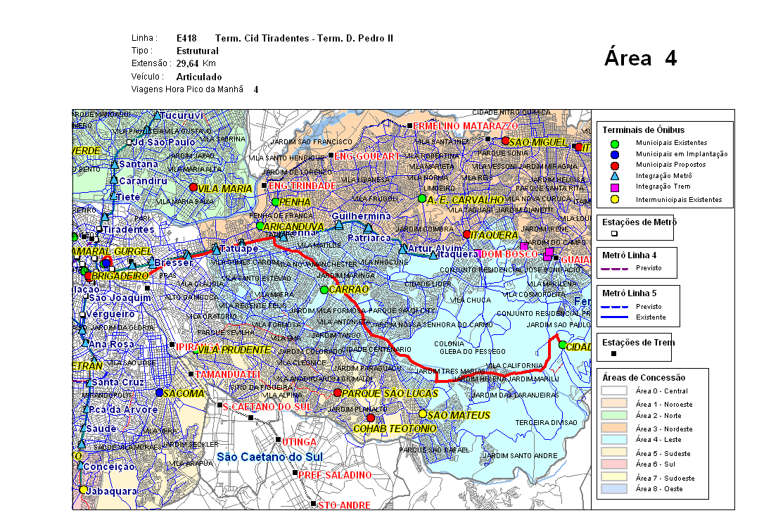Click the green dot beside A. E. CARVALHO
771x532 pixels.
coord(422,198)
